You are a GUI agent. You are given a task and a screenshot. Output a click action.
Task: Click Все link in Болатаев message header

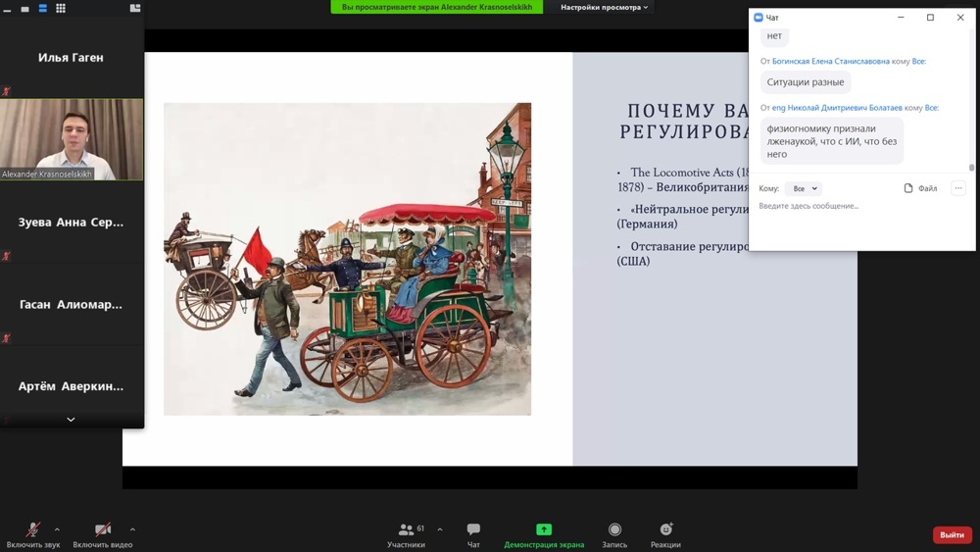(x=931, y=108)
